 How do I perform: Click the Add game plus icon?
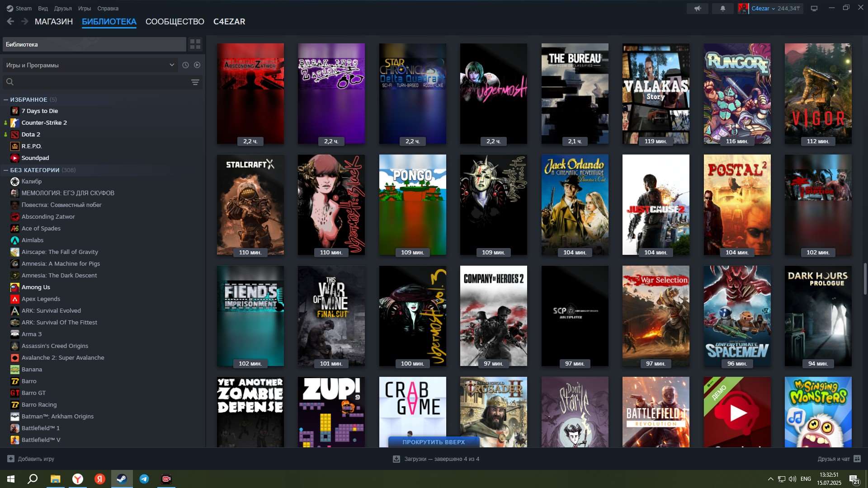tap(11, 459)
